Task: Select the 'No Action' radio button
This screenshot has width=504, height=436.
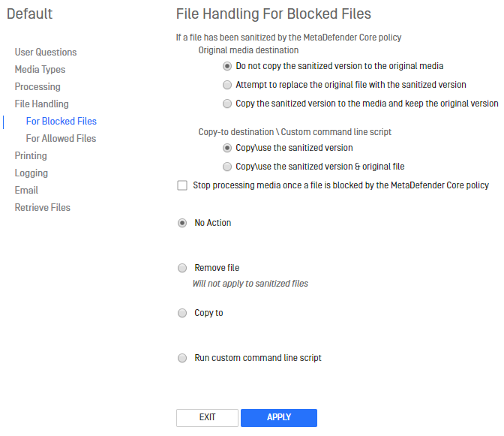Action: [x=182, y=223]
